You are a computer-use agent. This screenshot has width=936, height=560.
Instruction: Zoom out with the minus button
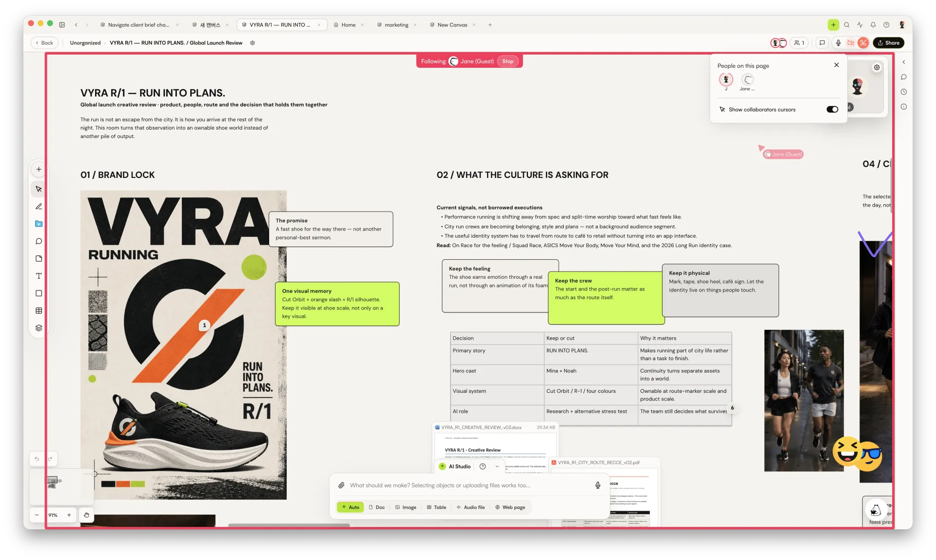click(37, 515)
